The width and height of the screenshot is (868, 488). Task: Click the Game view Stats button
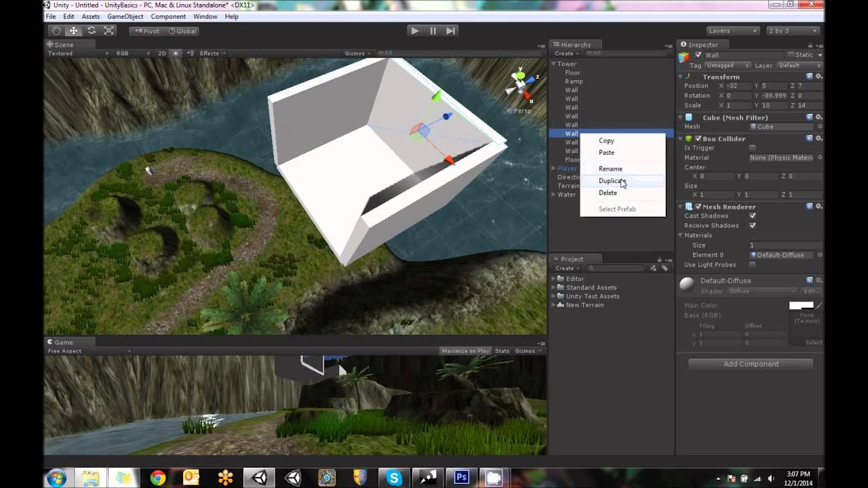[502, 351]
